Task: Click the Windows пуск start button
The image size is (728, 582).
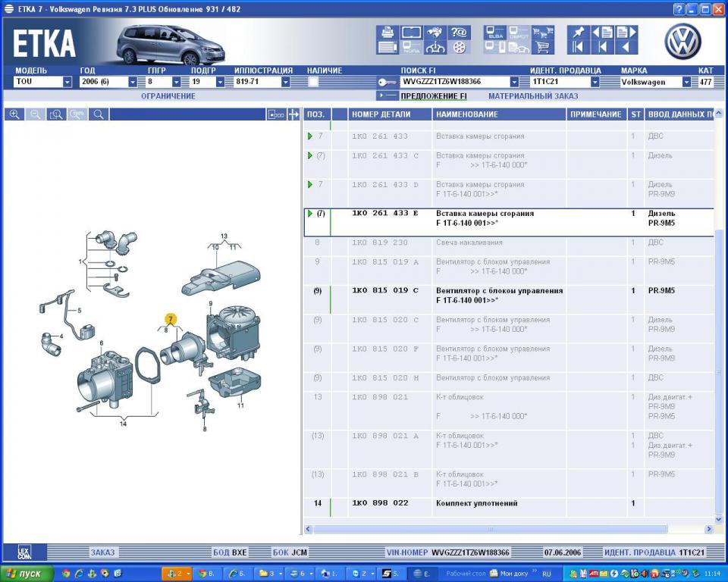Action: click(x=26, y=574)
